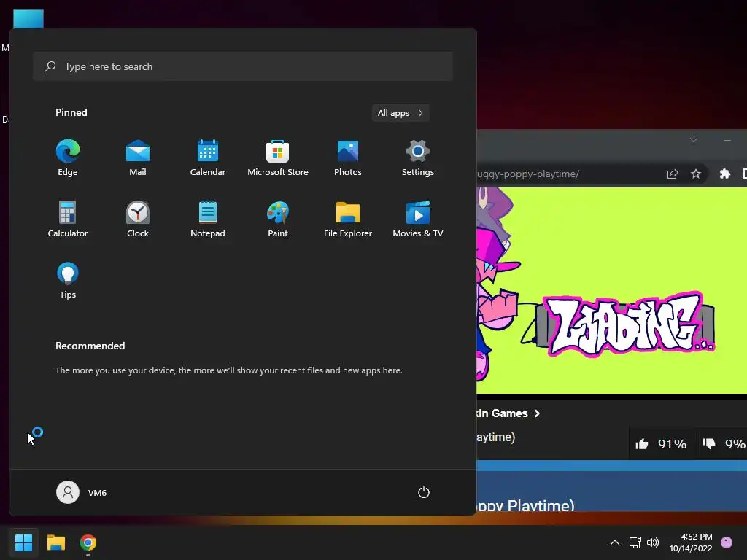This screenshot has height=560, width=747.
Task: Bookmark this page with the star icon
Action: [695, 174]
